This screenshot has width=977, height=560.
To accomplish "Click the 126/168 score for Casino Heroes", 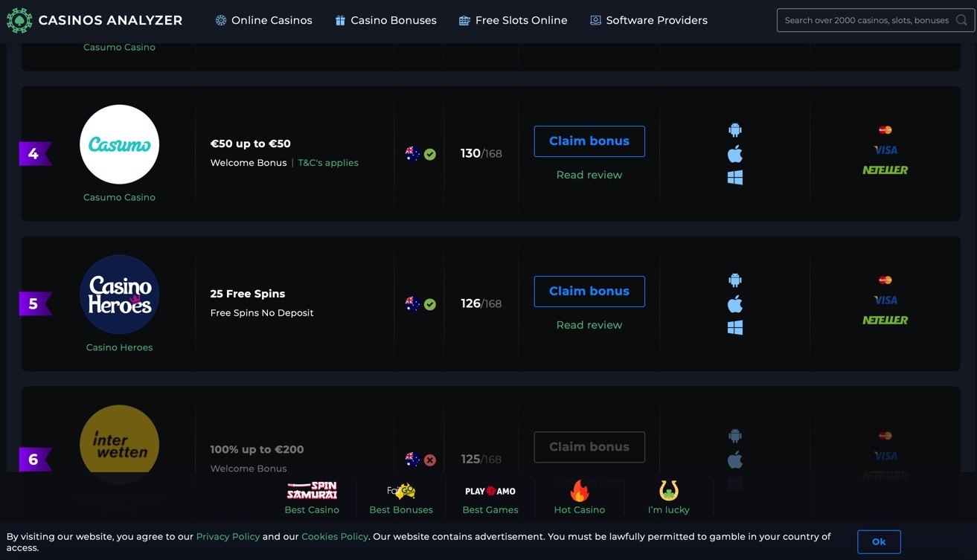I will (x=481, y=303).
